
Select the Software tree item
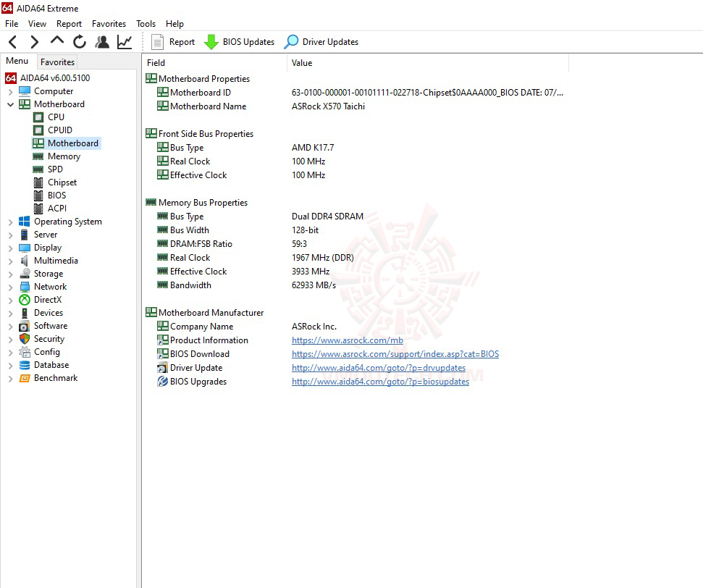tap(51, 326)
